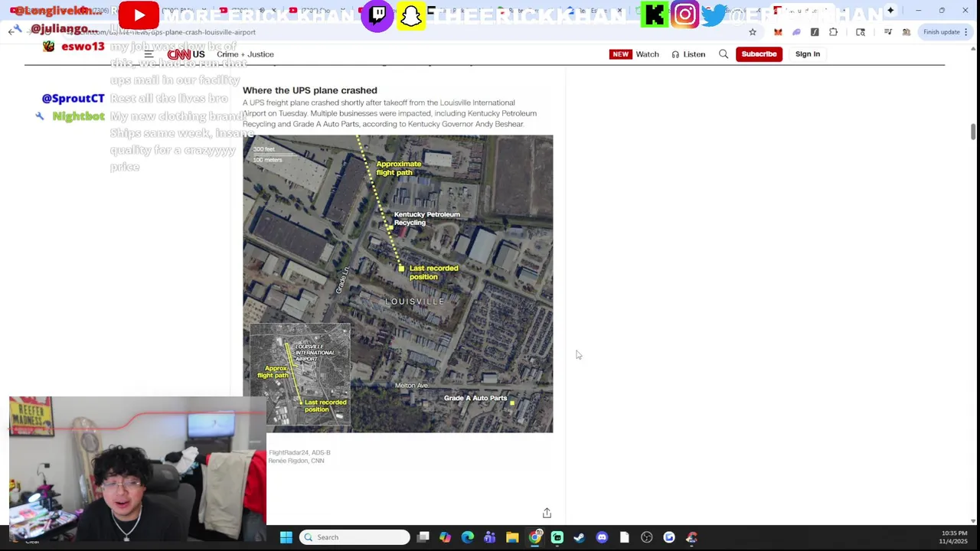The image size is (980, 551).
Task: Bookmark this page with the star icon
Action: point(753,32)
